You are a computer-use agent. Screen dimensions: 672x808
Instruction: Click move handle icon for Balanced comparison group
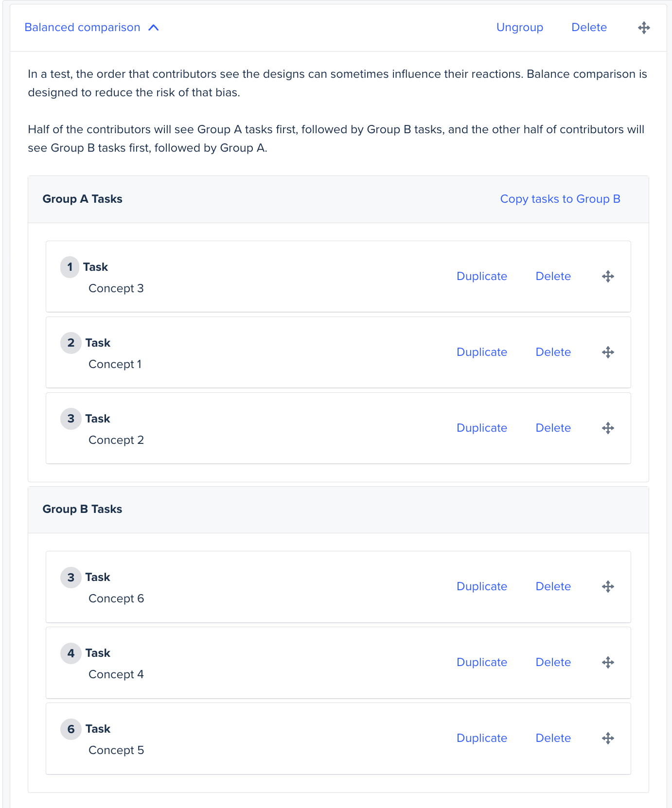click(644, 28)
